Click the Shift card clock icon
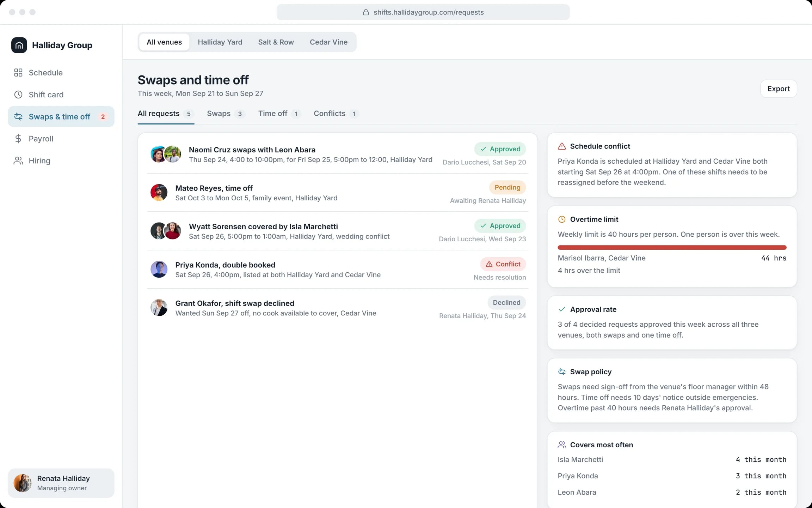 pos(18,95)
